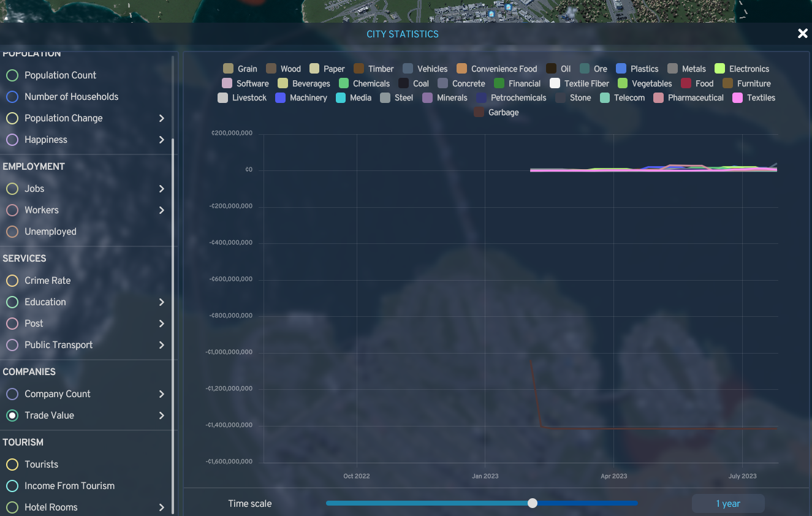Toggle the Financial legend swatch
Image resolution: width=812 pixels, height=516 pixels.
pyautogui.click(x=499, y=83)
